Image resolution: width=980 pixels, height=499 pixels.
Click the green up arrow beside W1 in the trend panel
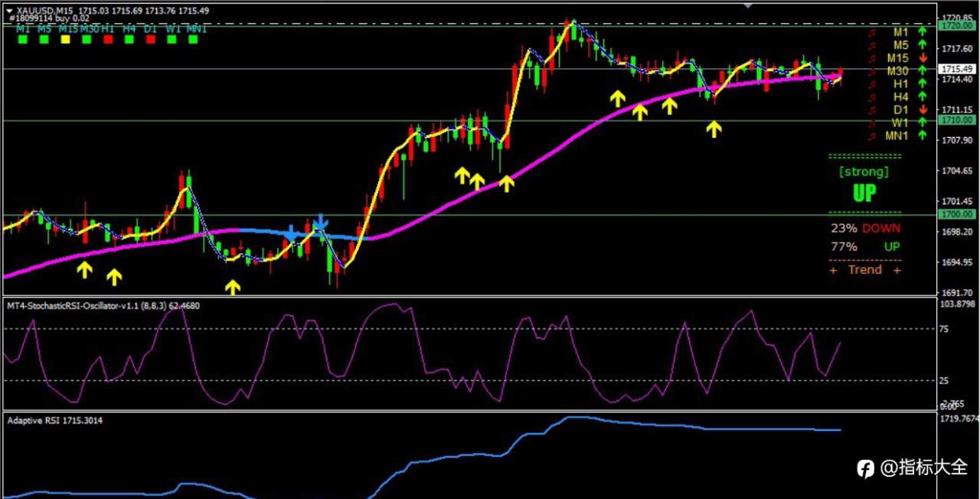pyautogui.click(x=923, y=122)
